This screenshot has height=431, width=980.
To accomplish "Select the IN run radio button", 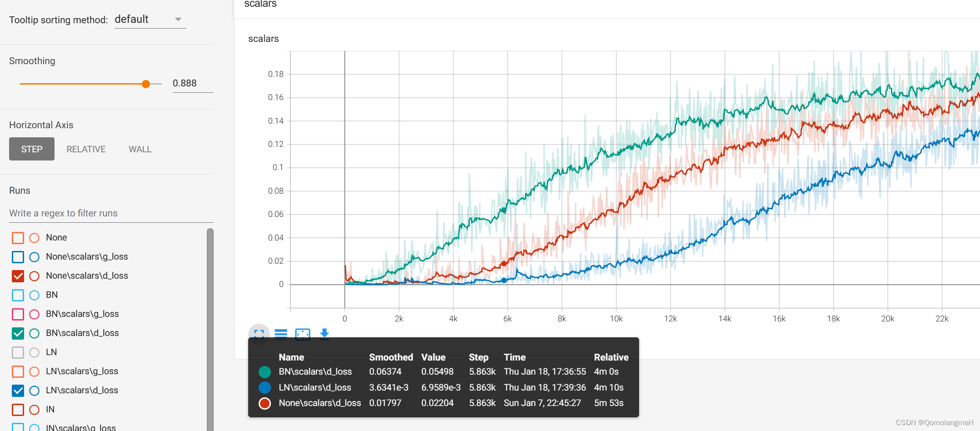I will pyautogui.click(x=34, y=410).
